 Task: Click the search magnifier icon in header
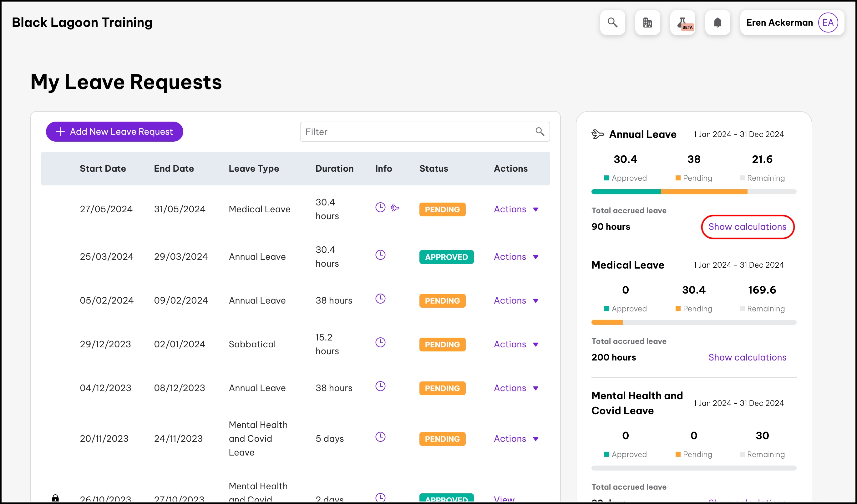click(x=612, y=23)
